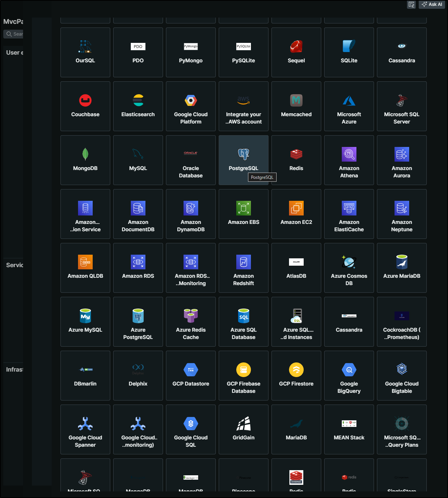448x498 pixels.
Task: Choose the Amazon ElastiCache tile
Action: (x=349, y=214)
